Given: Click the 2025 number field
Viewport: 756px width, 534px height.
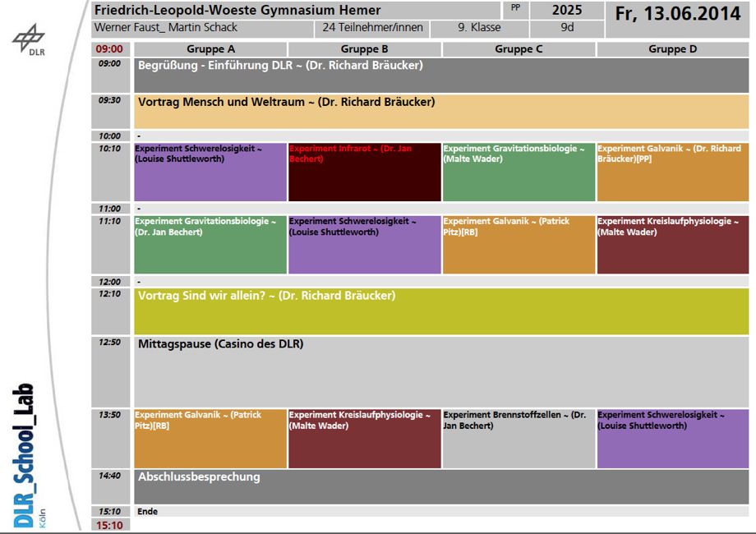Looking at the screenshot, I should (x=567, y=11).
